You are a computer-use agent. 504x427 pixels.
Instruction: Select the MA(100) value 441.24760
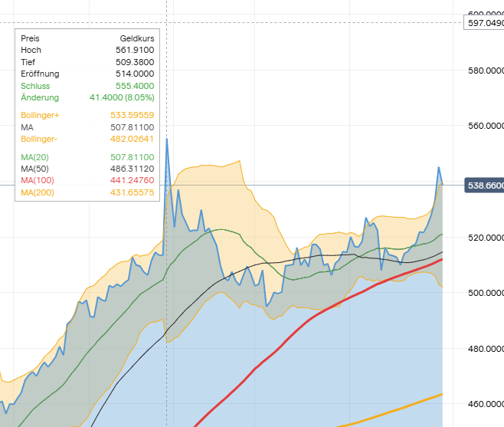(132, 180)
